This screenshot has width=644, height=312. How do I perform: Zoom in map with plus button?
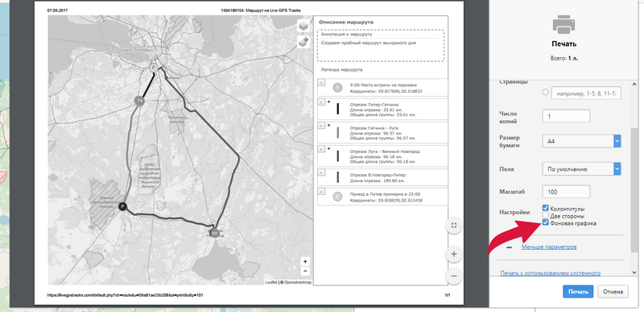pyautogui.click(x=305, y=261)
